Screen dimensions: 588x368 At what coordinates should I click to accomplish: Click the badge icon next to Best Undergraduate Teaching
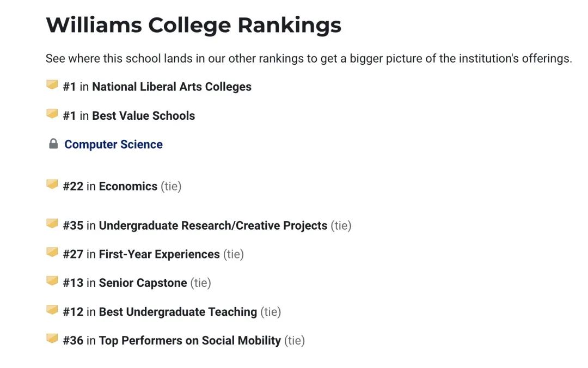pyautogui.click(x=52, y=310)
